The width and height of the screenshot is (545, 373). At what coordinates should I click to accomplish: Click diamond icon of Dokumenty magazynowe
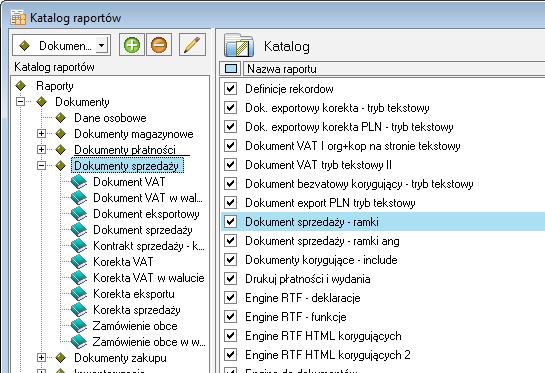[x=61, y=133]
